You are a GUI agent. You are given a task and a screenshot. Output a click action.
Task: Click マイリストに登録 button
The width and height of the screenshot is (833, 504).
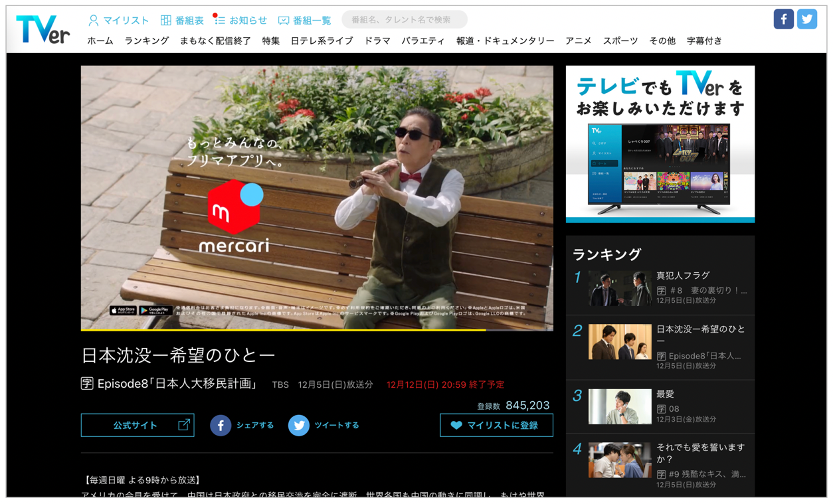tap(496, 425)
